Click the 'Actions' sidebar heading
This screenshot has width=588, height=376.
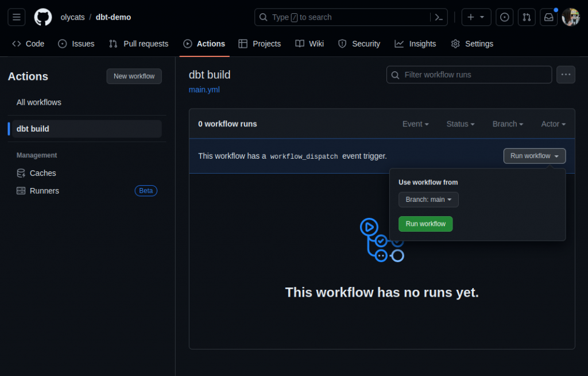pyautogui.click(x=28, y=76)
